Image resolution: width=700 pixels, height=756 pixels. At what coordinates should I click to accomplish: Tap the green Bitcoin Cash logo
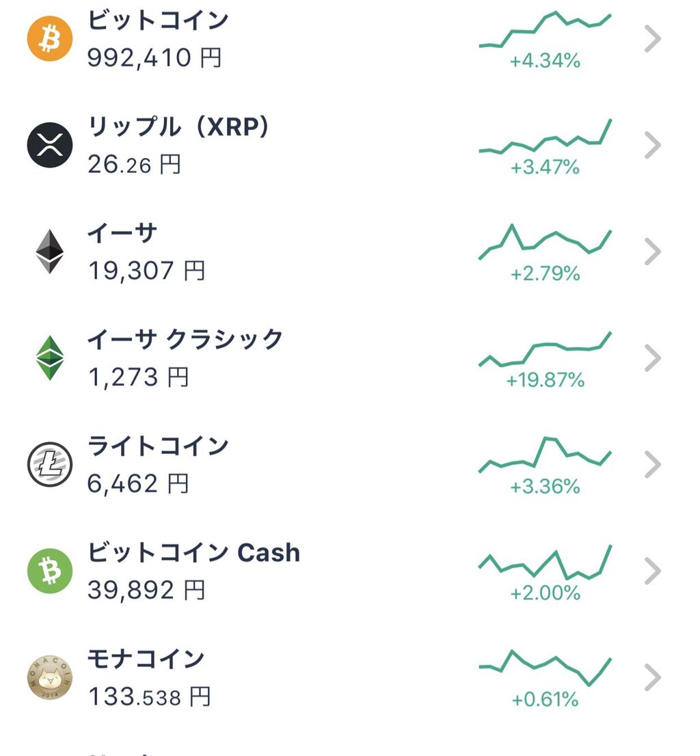(49, 571)
